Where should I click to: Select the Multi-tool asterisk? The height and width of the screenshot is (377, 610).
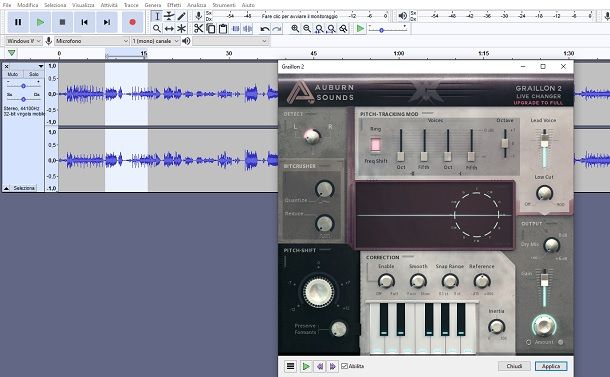coord(181,28)
